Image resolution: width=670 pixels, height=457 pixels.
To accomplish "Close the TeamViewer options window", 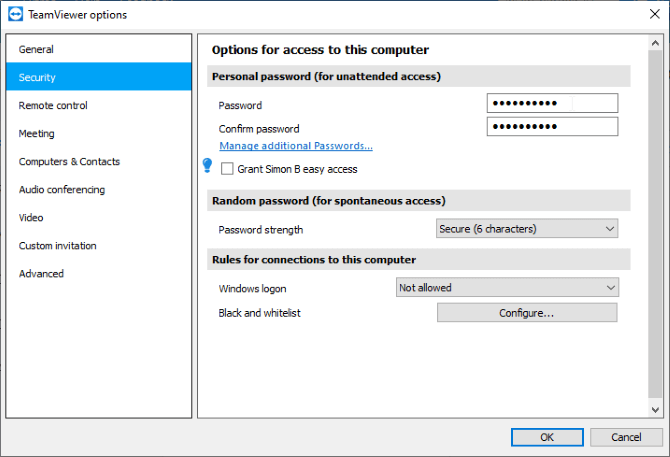I will [x=654, y=14].
